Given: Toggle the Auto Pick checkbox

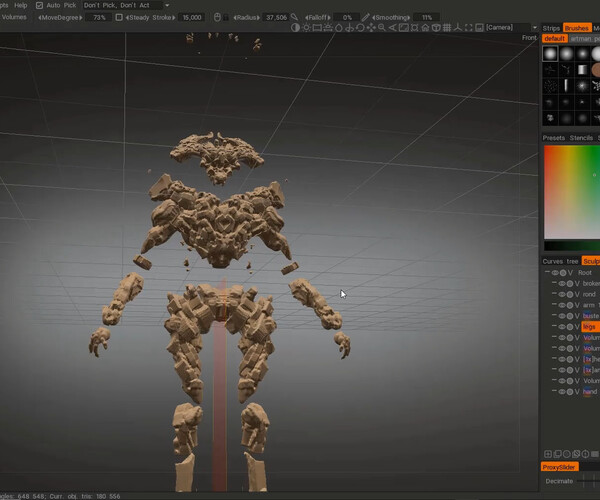Looking at the screenshot, I should pos(39,5).
